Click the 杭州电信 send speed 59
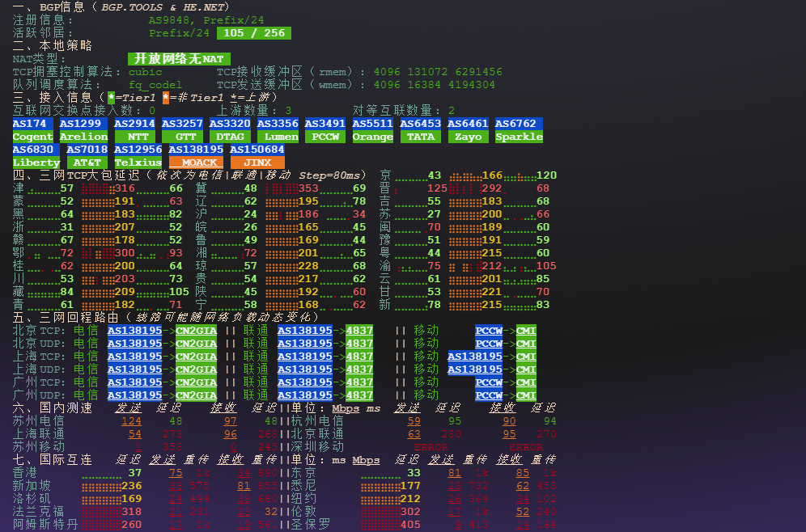806x532 pixels. (414, 421)
